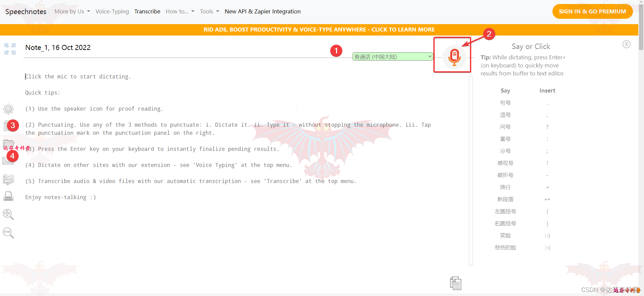The height and width of the screenshot is (296, 644).
Task: Increase font size with magnifier plus icon
Action: [x=8, y=215]
